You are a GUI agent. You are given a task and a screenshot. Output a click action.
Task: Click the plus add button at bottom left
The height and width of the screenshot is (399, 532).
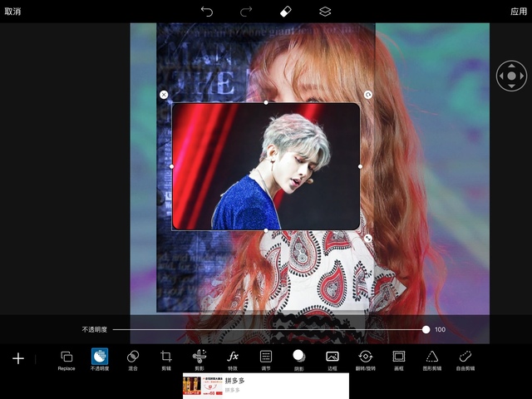click(18, 358)
